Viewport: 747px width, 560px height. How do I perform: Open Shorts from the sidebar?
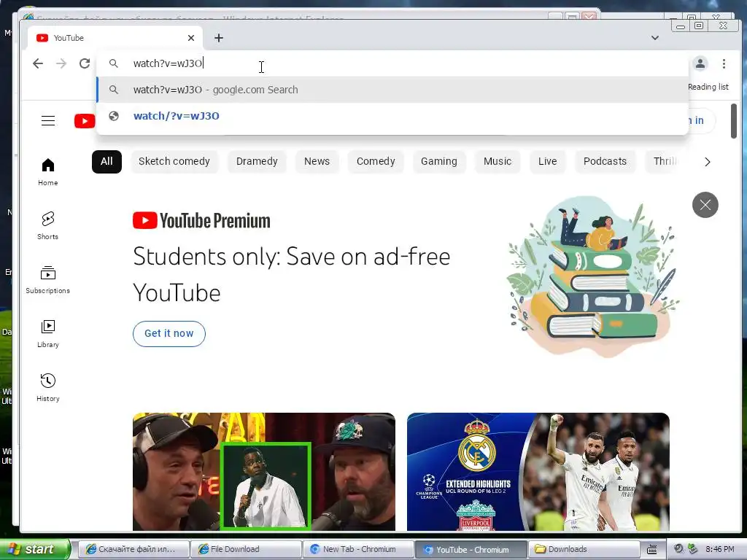click(48, 226)
